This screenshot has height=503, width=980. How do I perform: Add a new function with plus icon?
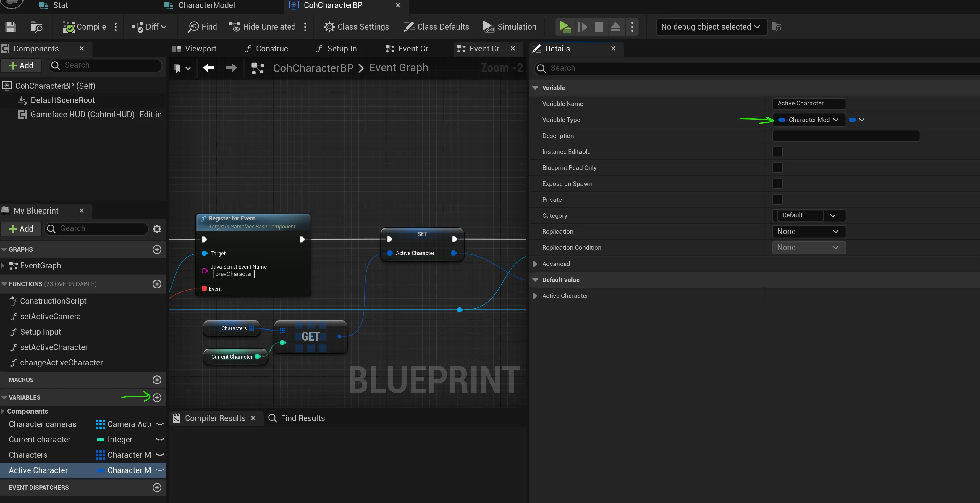[157, 284]
